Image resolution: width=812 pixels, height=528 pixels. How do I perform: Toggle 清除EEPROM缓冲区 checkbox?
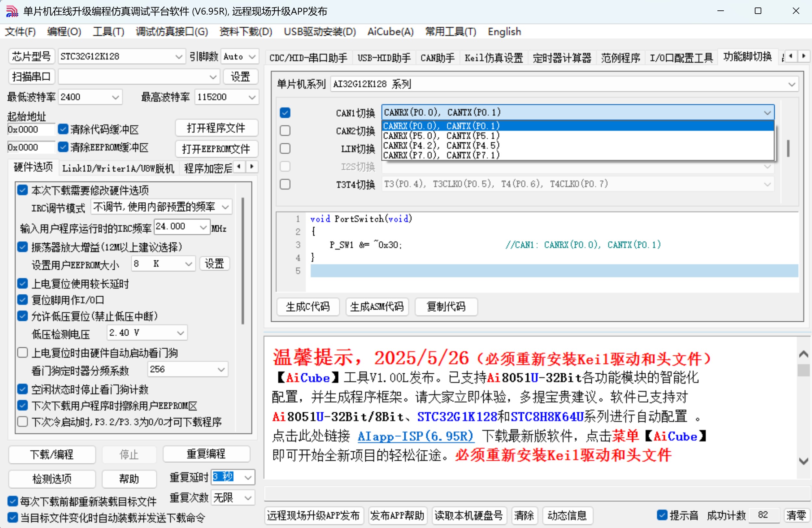pyautogui.click(x=63, y=147)
